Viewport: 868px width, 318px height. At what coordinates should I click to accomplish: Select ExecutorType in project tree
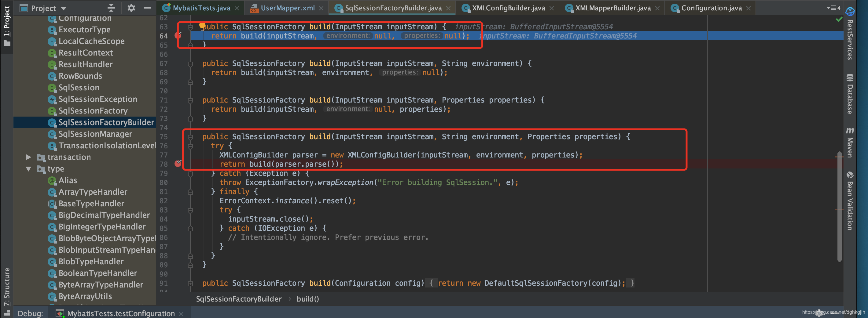[x=84, y=30]
